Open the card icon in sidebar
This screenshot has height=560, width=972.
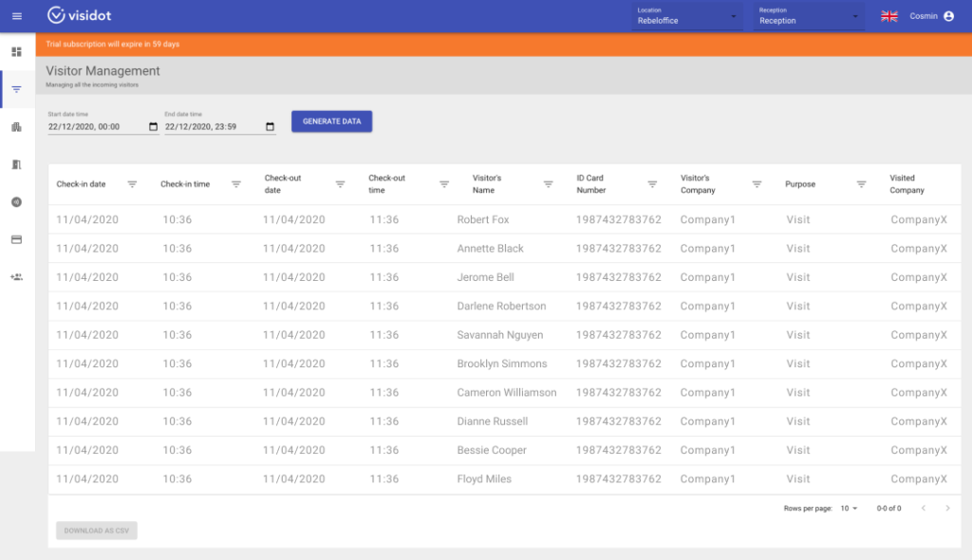[x=17, y=239]
